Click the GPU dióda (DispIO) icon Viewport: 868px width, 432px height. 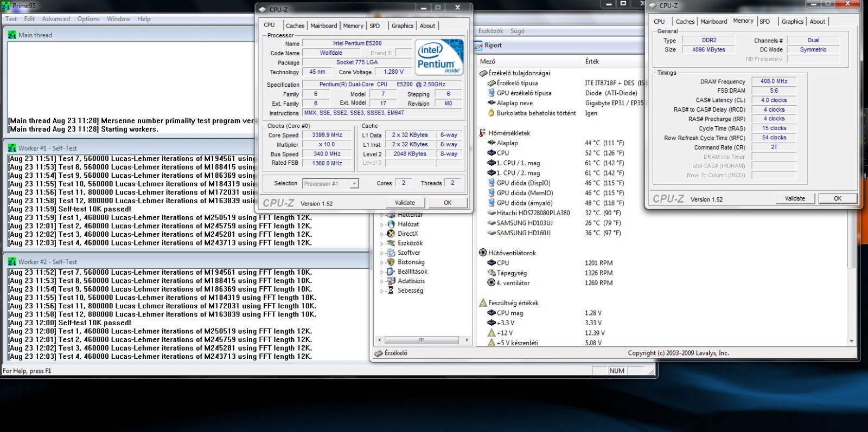pyautogui.click(x=492, y=183)
